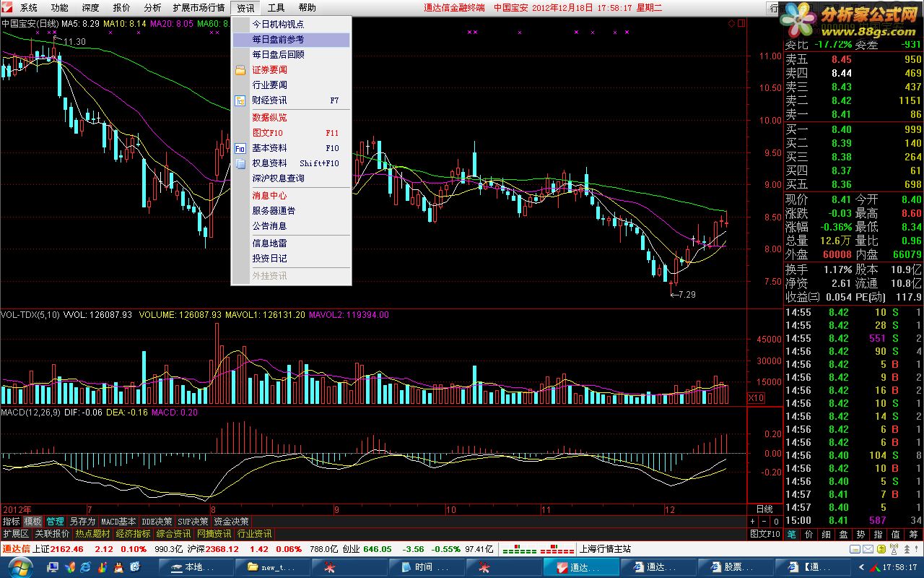
Task: Open the 工具 menu
Action: point(276,8)
